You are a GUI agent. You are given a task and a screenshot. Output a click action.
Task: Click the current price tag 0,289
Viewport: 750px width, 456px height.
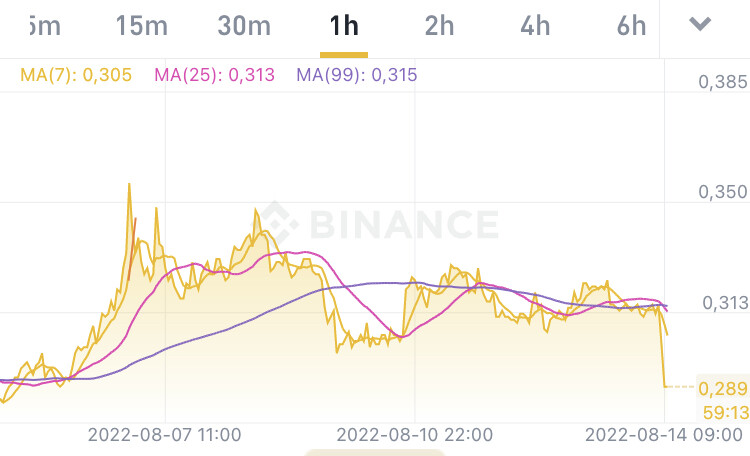pos(722,388)
